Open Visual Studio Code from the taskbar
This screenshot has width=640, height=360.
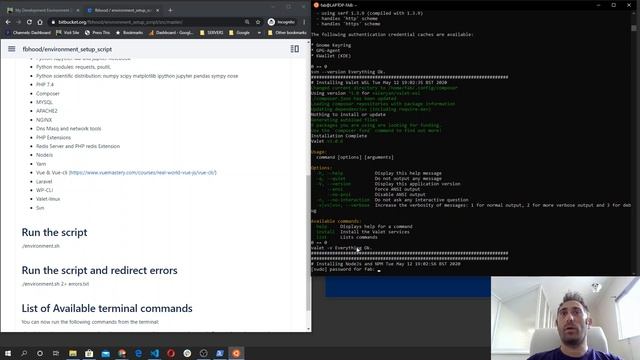[x=155, y=353]
